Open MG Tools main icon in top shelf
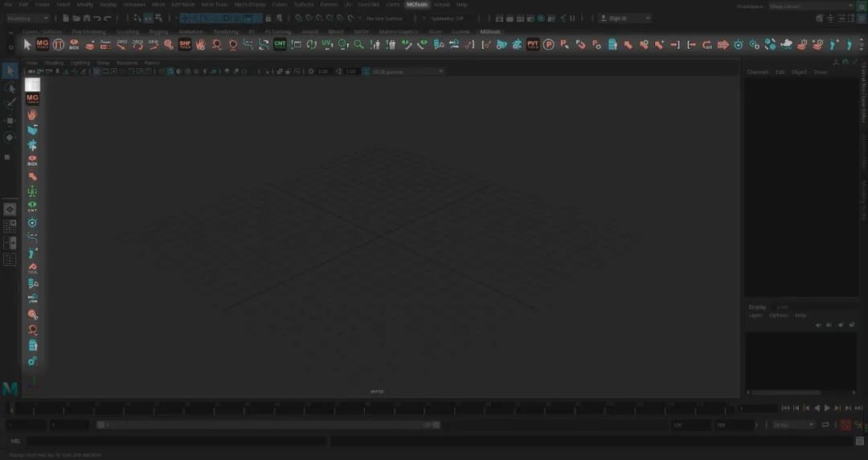This screenshot has height=460, width=868. click(x=43, y=44)
